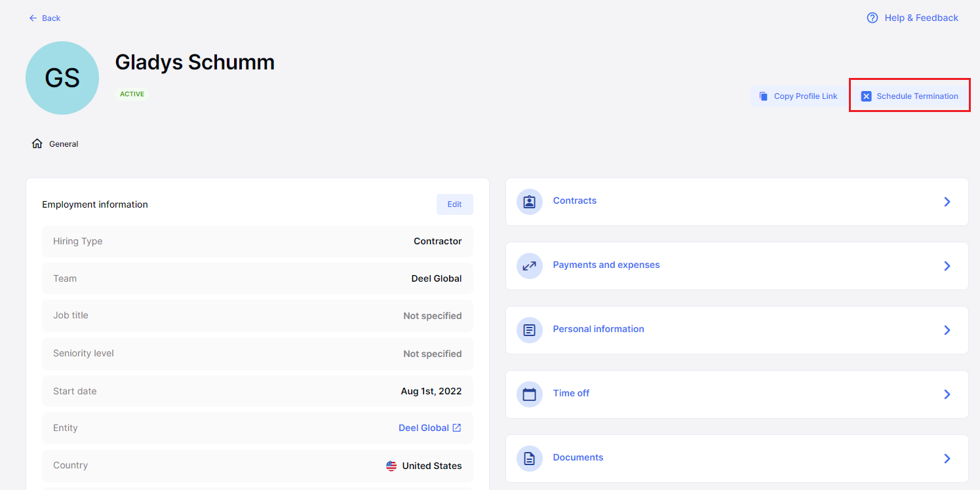Screen dimensions: 980x490
Task: Click the Seniority level label
Action: point(83,353)
